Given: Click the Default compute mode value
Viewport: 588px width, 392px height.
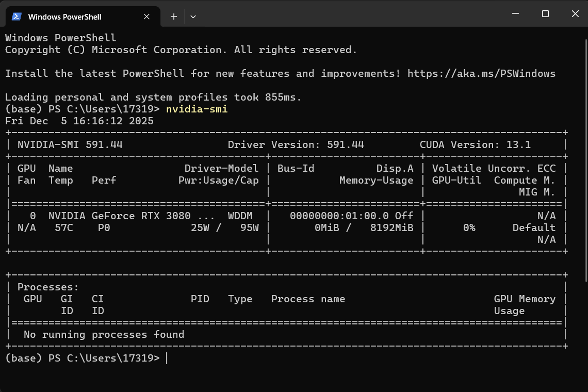Looking at the screenshot, I should [x=534, y=228].
